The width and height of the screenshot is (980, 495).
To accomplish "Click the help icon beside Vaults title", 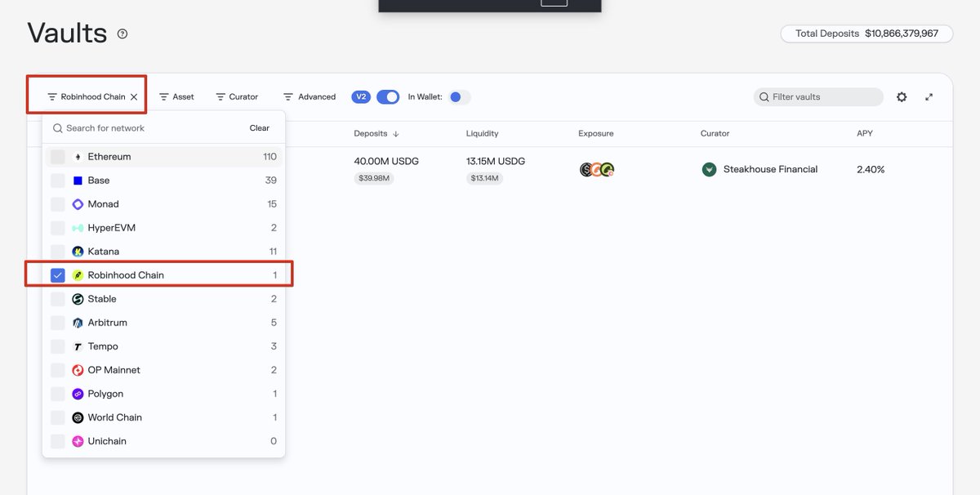I will [x=122, y=33].
